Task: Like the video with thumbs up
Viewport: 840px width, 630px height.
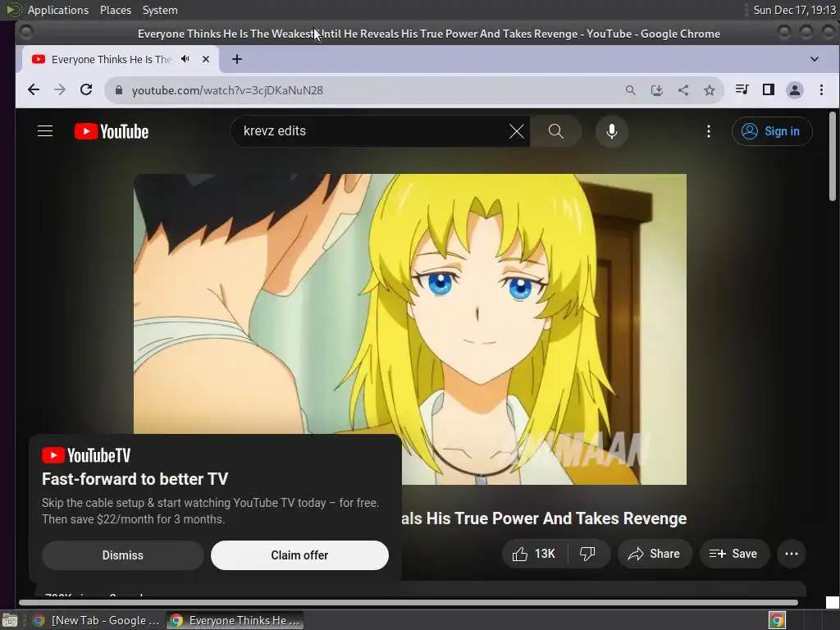Action: click(x=534, y=554)
